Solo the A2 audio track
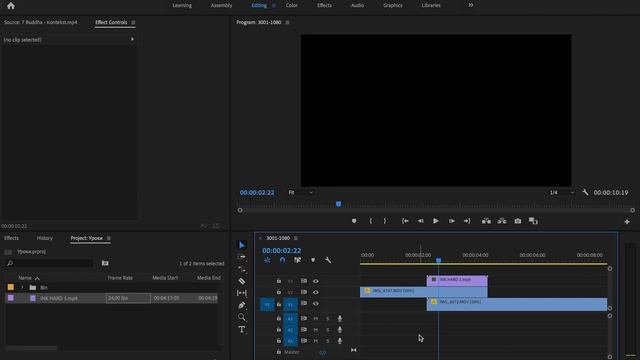Viewport: 640px width, 360px height. pos(327,330)
